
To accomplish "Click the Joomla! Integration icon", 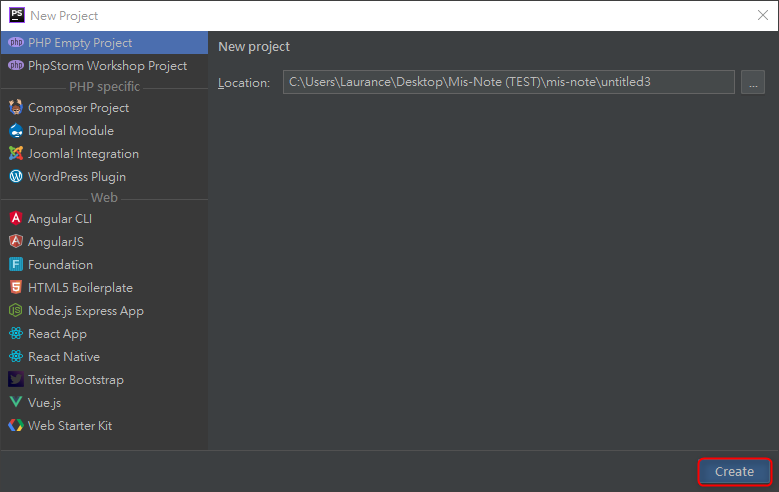I will (16, 153).
